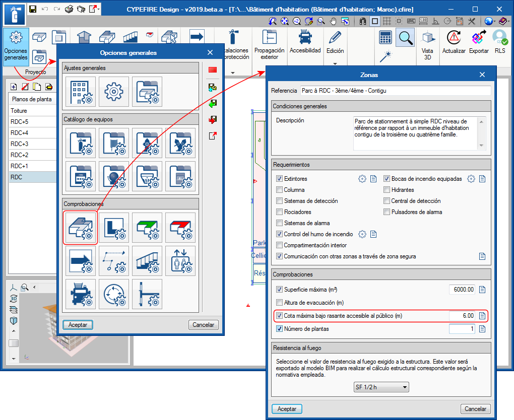
Task: Open the Propagación exterior tool
Action: pyautogui.click(x=270, y=37)
